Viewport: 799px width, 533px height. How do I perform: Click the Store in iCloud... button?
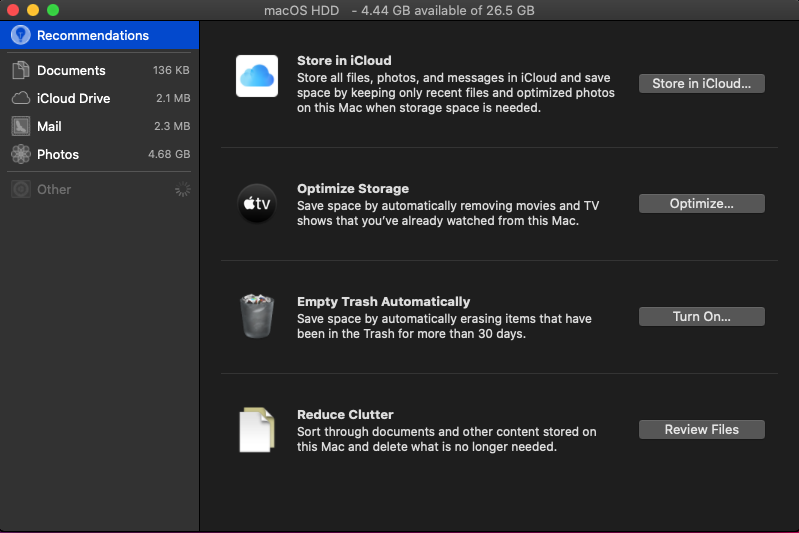702,84
